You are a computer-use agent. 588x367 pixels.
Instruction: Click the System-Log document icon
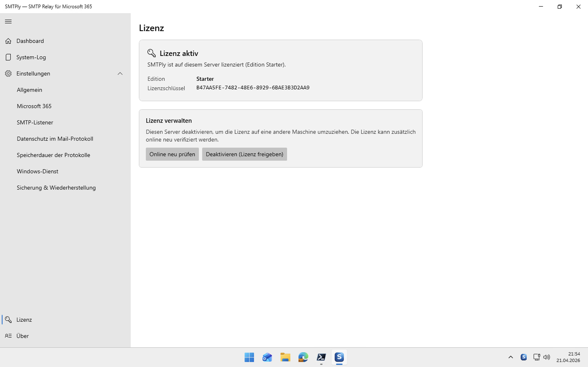pyautogui.click(x=8, y=57)
